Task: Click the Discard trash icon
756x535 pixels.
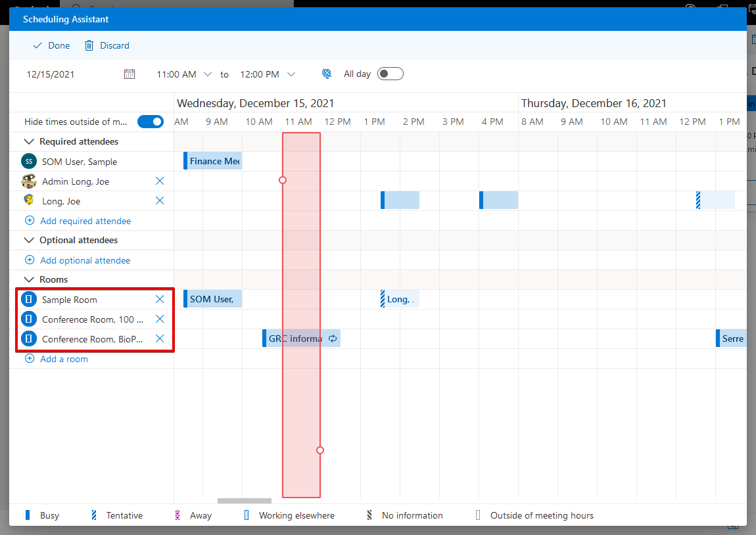Action: click(89, 45)
